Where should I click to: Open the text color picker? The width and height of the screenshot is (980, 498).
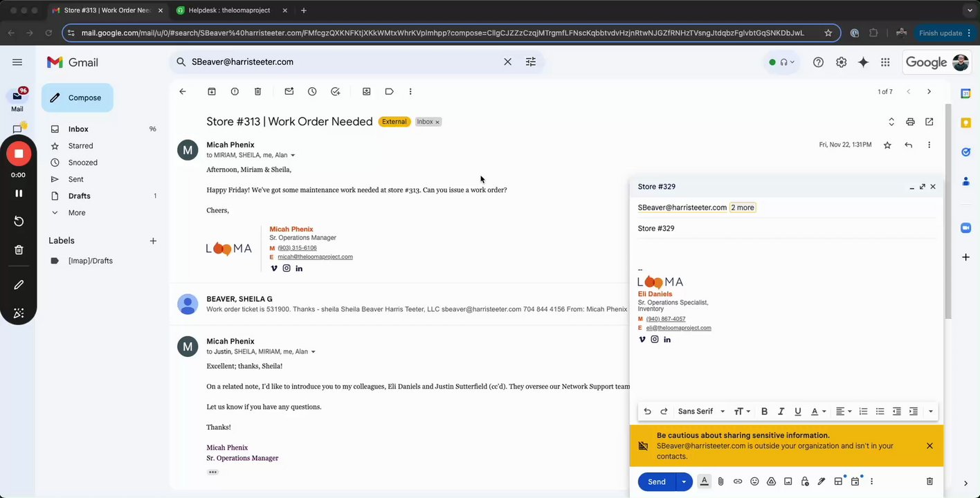click(x=818, y=412)
